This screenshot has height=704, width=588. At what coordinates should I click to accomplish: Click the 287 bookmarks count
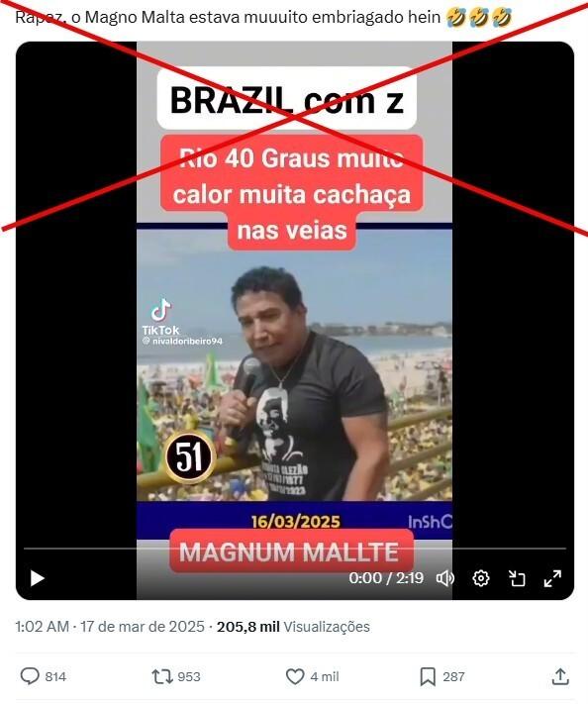pos(453,676)
